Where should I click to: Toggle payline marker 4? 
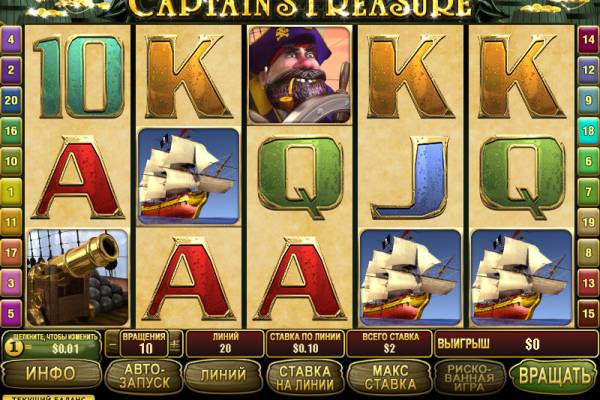[11, 39]
